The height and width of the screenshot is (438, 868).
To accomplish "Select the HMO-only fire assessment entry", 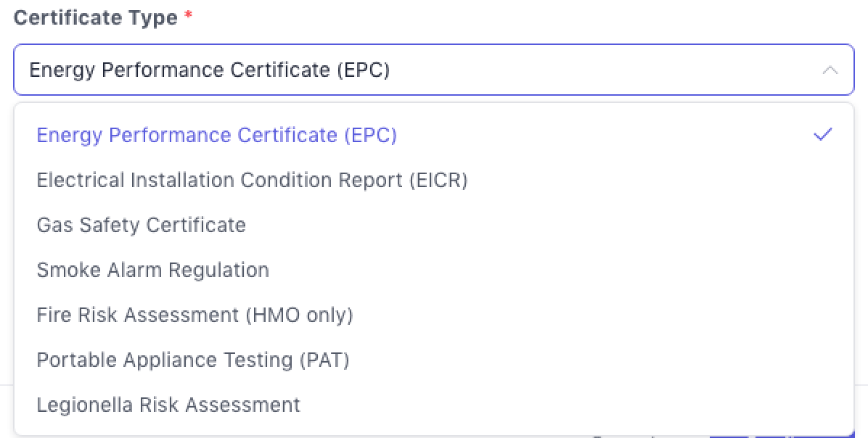I will pos(195,315).
